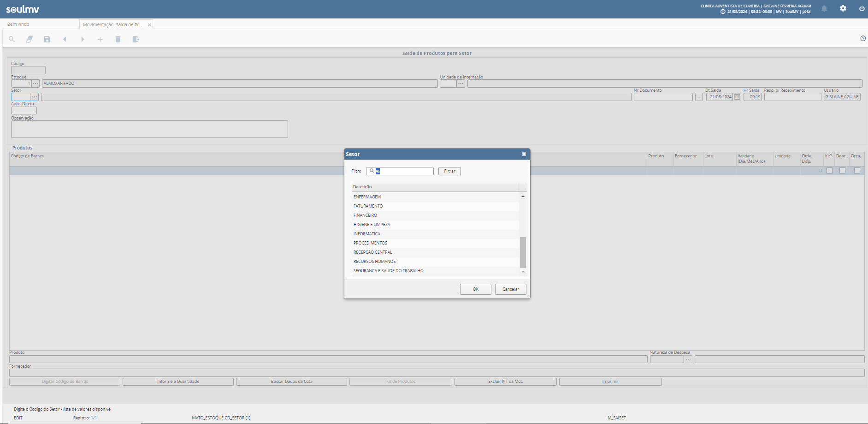868x424 pixels.
Task: Open the help question mark icon
Action: click(863, 38)
